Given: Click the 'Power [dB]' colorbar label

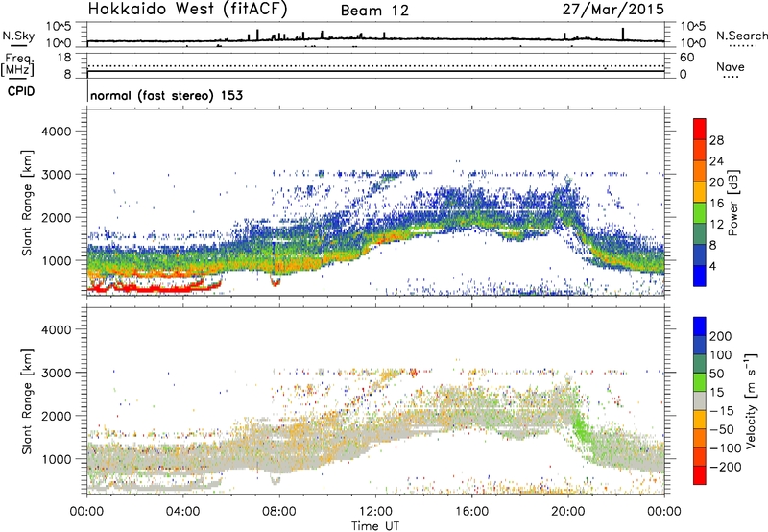Looking at the screenshot, I should pos(732,203).
